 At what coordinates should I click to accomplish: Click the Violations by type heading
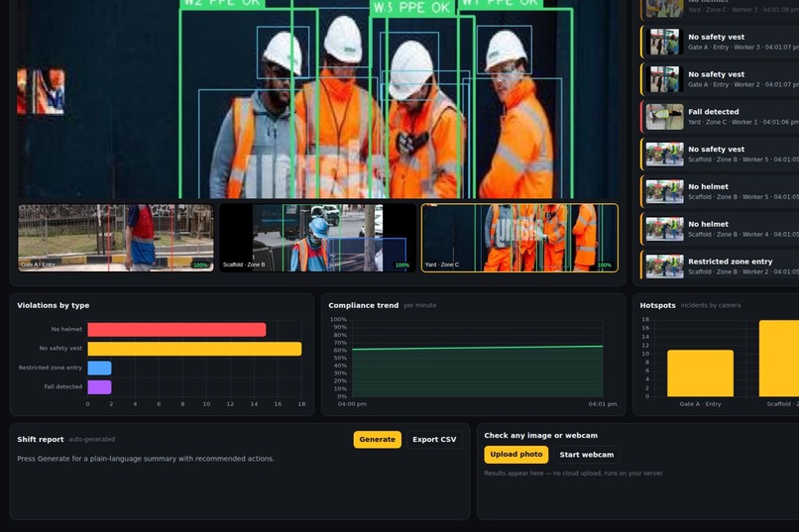[53, 305]
